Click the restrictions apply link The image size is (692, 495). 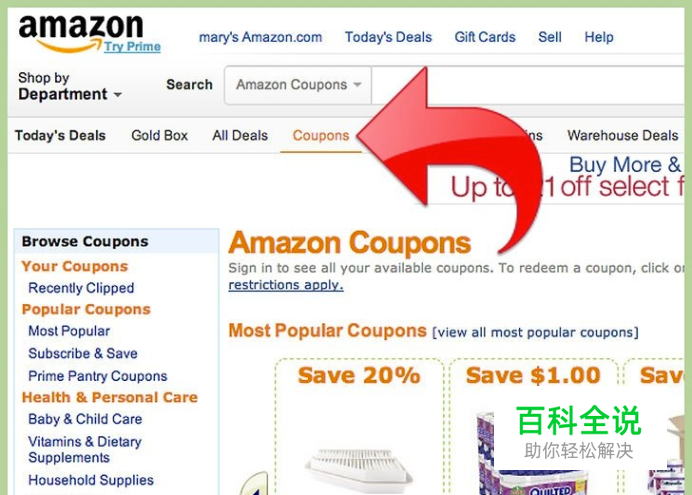coord(286,285)
